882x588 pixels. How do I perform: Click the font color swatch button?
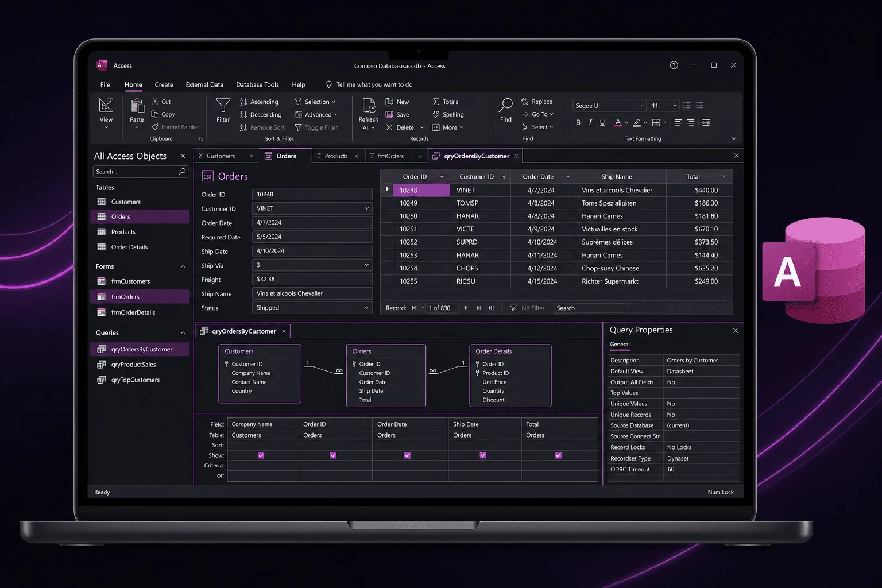coord(618,122)
